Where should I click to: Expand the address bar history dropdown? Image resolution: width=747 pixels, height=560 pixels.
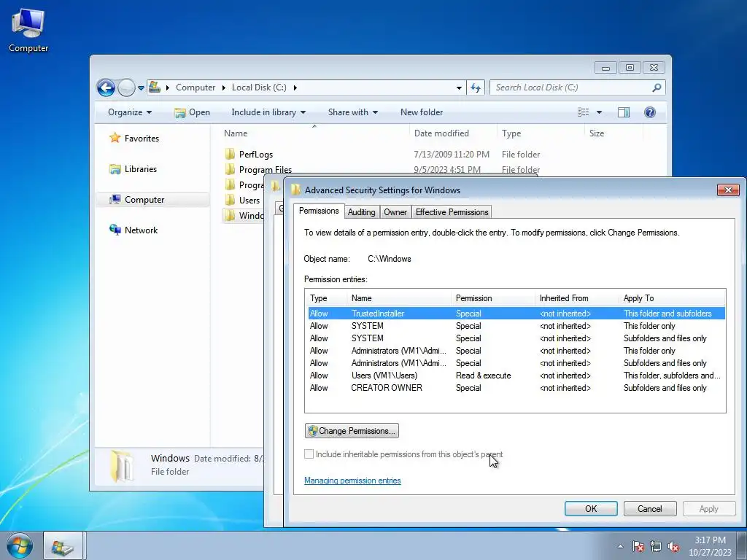point(459,87)
